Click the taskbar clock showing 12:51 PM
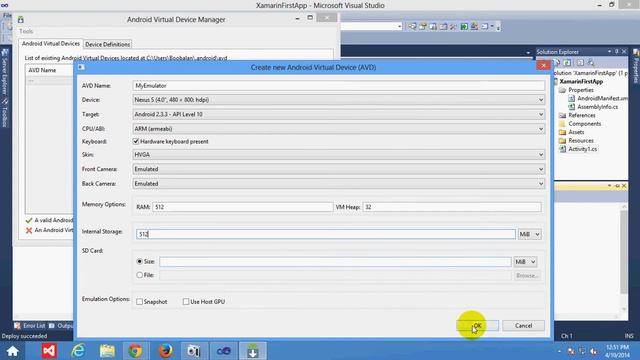This screenshot has height=360, width=640. [x=617, y=351]
